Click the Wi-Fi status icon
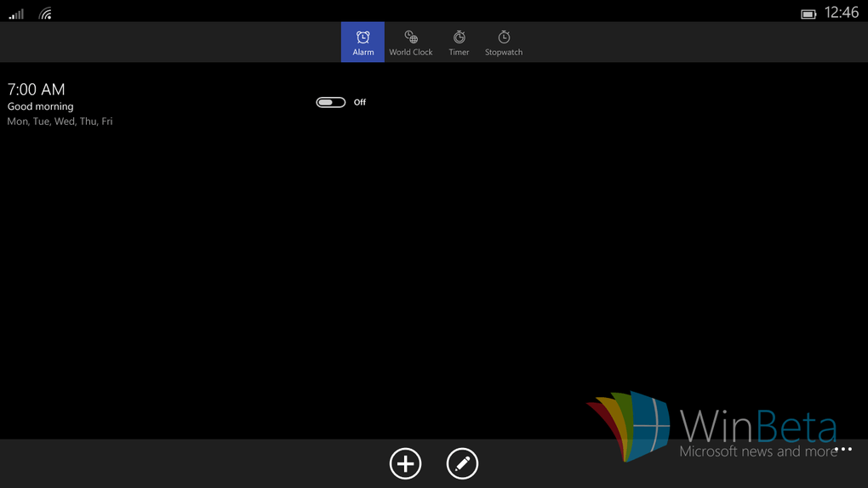The height and width of the screenshot is (488, 868). pos(46,14)
